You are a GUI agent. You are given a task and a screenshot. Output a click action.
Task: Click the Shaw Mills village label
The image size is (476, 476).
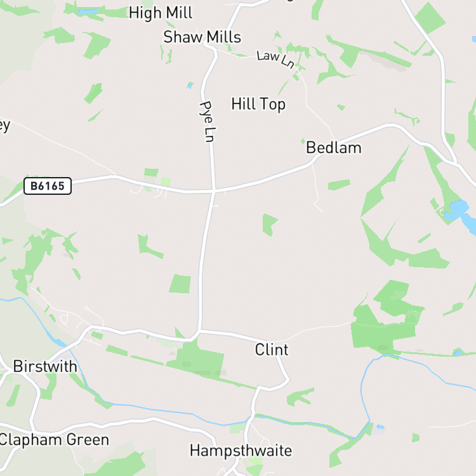point(202,37)
